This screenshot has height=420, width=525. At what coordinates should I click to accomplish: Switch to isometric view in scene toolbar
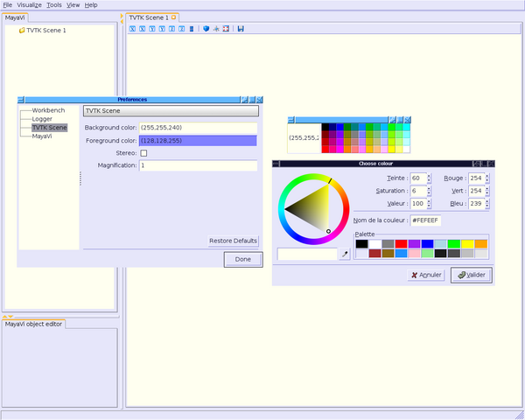pos(192,29)
